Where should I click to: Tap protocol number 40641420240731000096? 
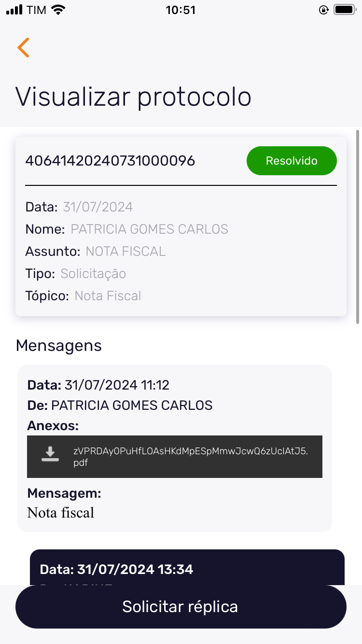(x=110, y=161)
